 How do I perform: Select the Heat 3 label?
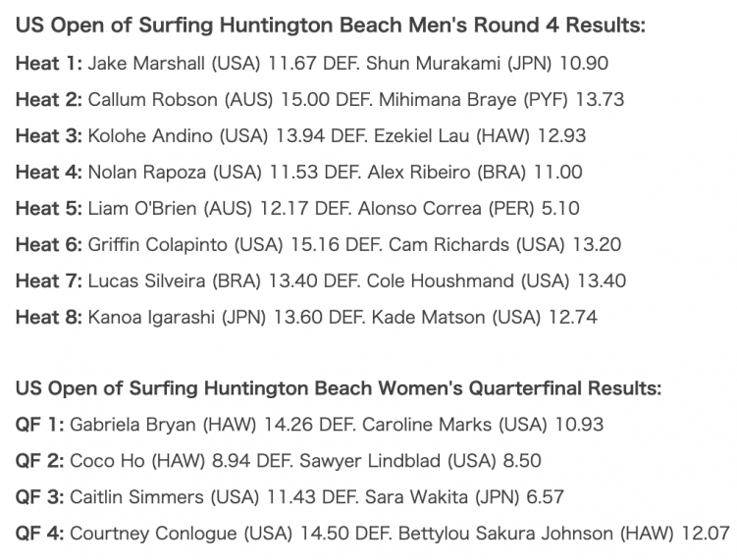pos(49,135)
